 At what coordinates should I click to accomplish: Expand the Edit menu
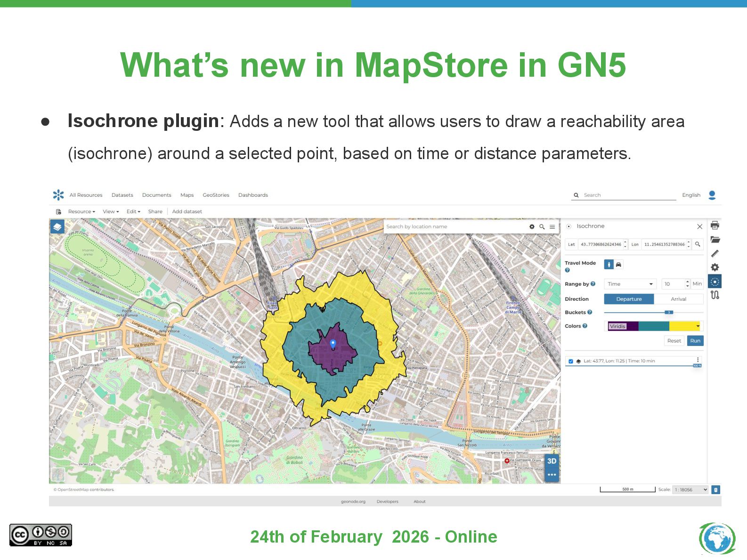point(133,212)
